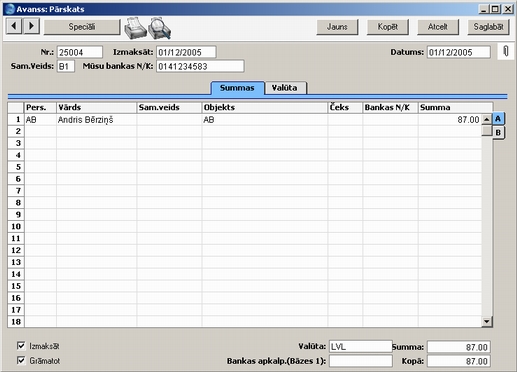517x372 pixels.
Task: Open print preview (printer with magnifier)
Action: [x=160, y=28]
